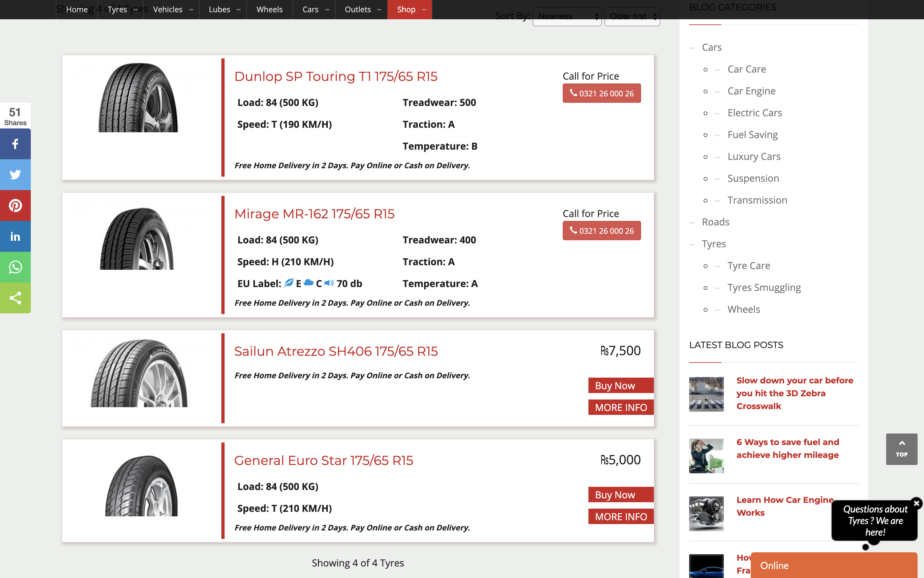Click the Mirage EU Label fuel leaf icon
Image resolution: width=924 pixels, height=578 pixels.
(x=289, y=283)
